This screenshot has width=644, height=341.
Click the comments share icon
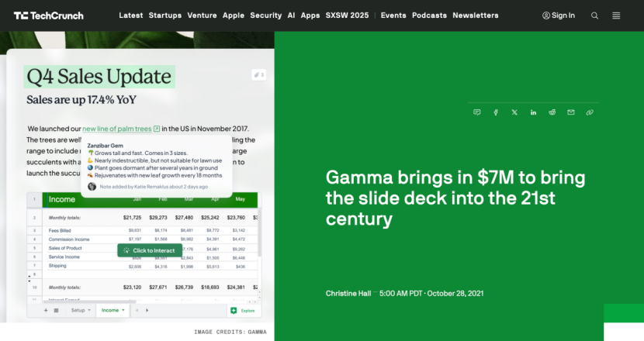[477, 112]
